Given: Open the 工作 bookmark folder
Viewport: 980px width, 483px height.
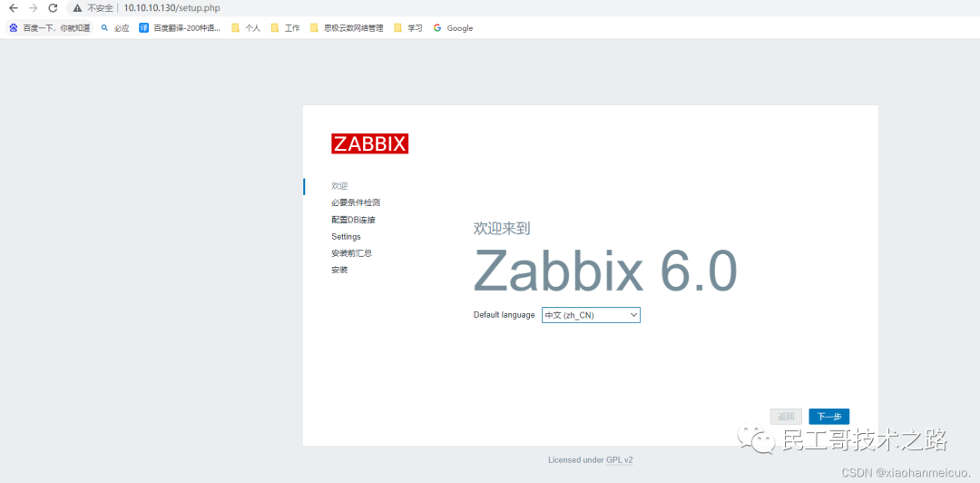Looking at the screenshot, I should 285,28.
